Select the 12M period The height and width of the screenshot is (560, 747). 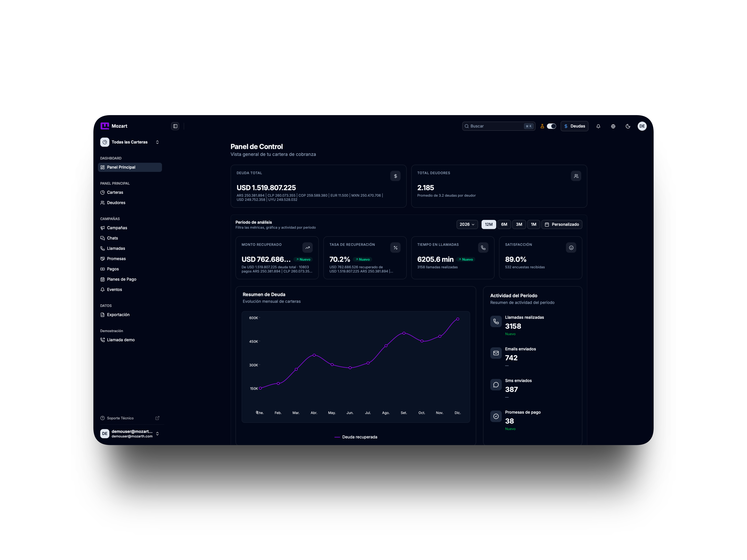489,225
